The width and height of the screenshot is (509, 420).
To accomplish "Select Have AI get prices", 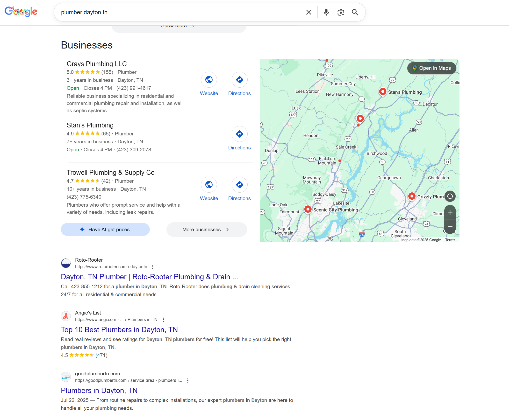I will coord(105,229).
